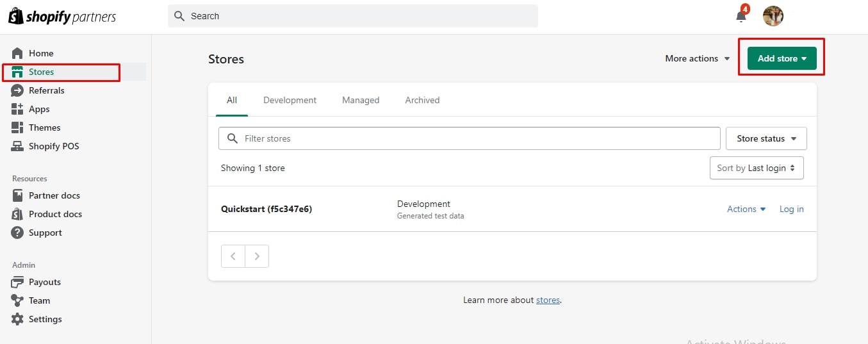Open the Settings page link
This screenshot has height=344, width=868.
point(45,319)
